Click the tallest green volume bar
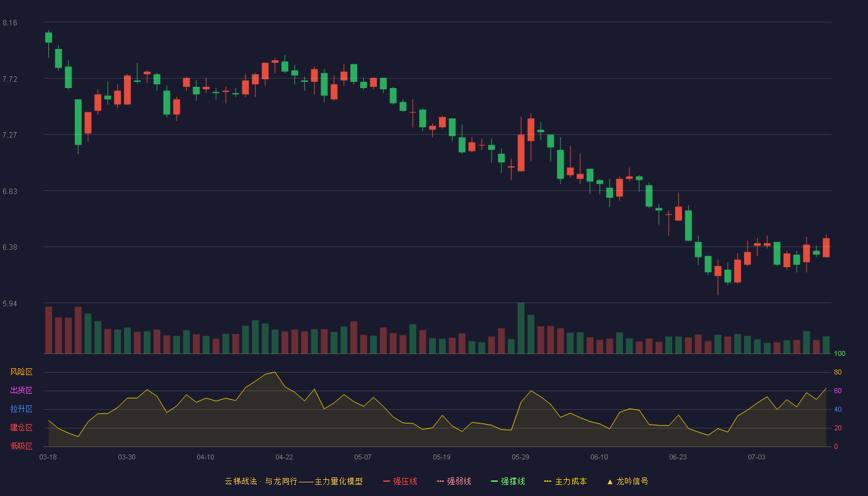This screenshot has height=496, width=868. tap(521, 328)
